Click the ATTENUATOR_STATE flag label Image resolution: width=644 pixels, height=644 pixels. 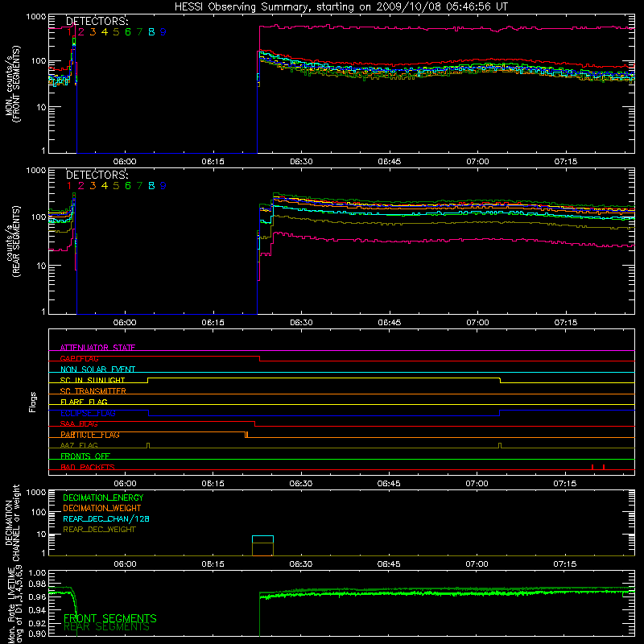pyautogui.click(x=97, y=348)
